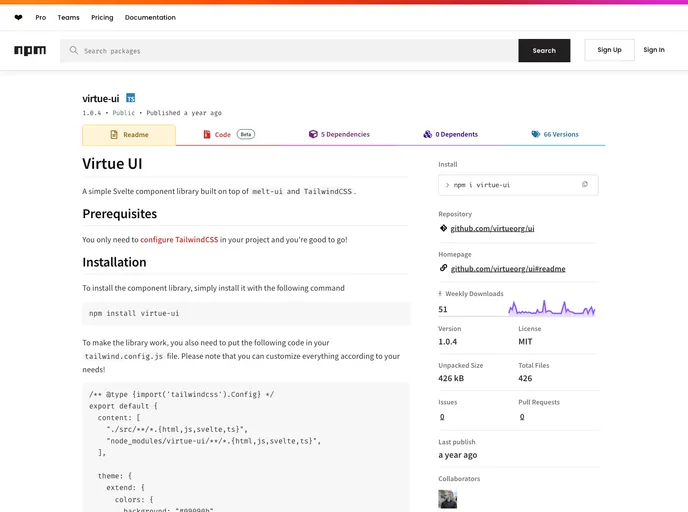
Task: Click the blue Versions tag icon
Action: [x=535, y=134]
